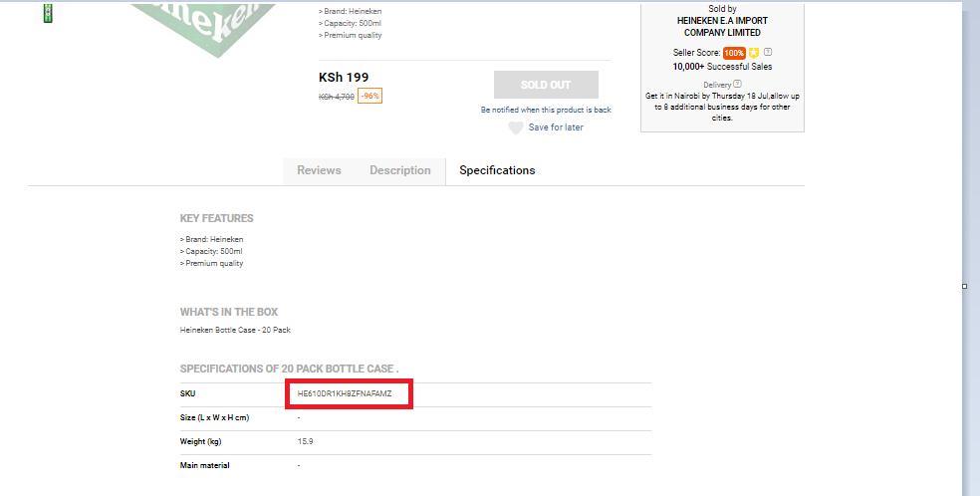Click the KEY FEATURES heading

click(216, 219)
